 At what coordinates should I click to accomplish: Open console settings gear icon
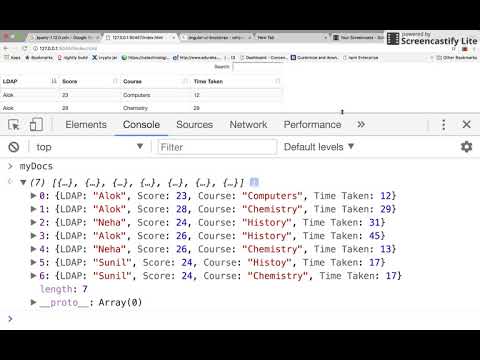(x=466, y=147)
